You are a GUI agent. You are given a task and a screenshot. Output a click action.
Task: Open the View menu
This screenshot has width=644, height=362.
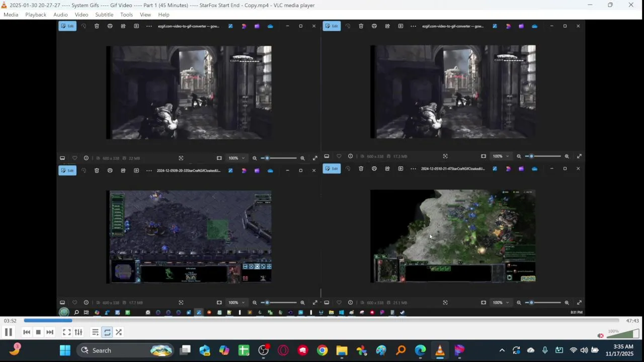pos(145,15)
